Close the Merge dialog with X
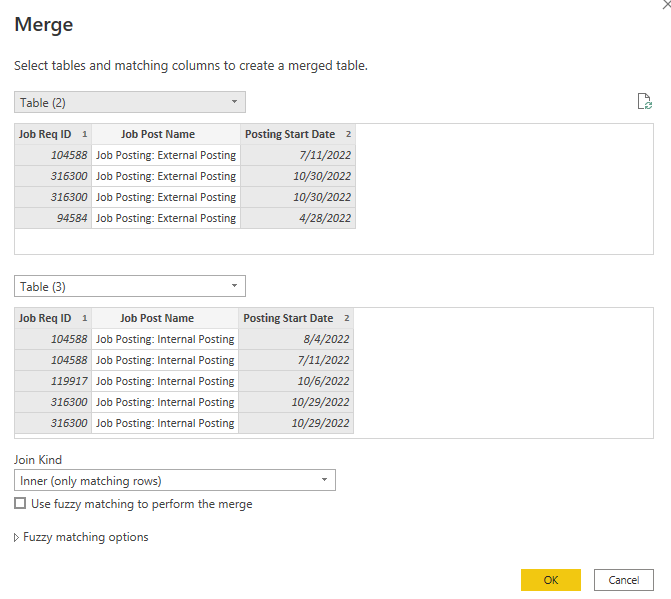This screenshot has width=671, height=599. tap(667, 4)
